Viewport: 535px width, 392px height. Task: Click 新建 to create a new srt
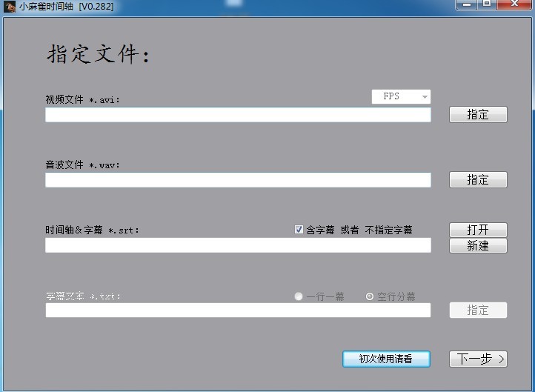click(x=478, y=245)
